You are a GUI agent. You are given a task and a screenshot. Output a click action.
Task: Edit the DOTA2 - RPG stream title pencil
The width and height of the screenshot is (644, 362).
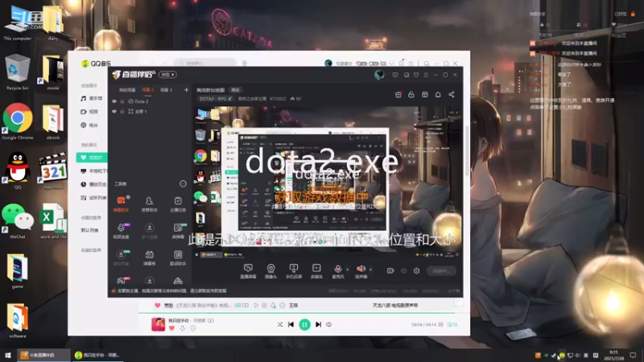[x=230, y=99]
